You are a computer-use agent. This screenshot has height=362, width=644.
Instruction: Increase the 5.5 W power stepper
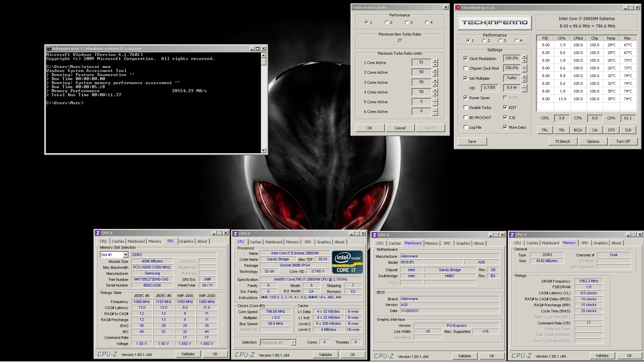pos(524,86)
